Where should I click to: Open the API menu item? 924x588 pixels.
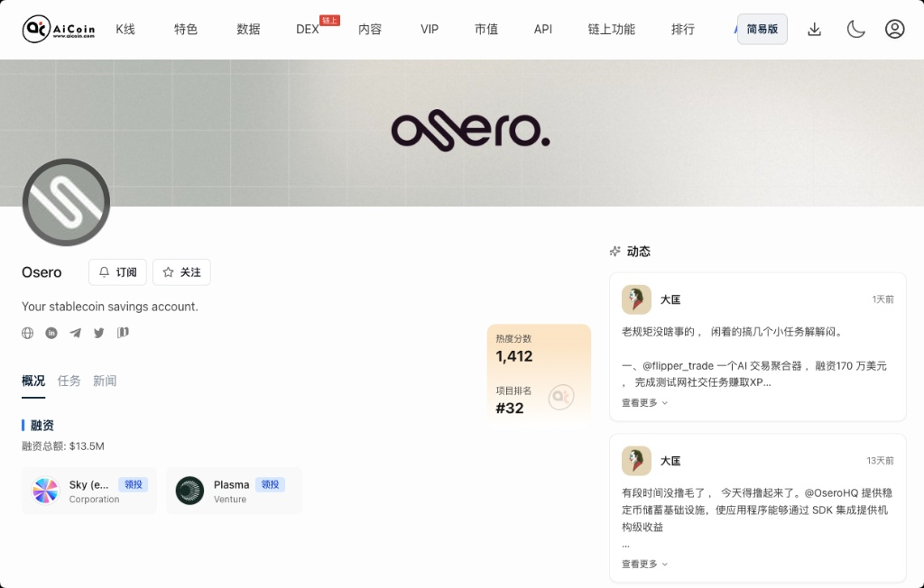pos(542,29)
